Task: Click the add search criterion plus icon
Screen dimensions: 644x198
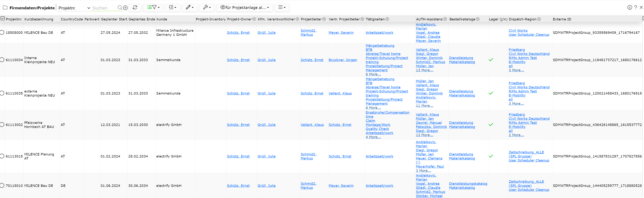Action: (x=125, y=8)
